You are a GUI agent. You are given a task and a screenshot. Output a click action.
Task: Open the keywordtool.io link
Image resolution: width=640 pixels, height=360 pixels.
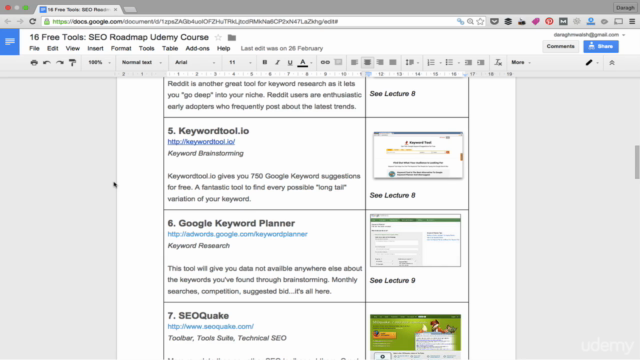tap(201, 142)
